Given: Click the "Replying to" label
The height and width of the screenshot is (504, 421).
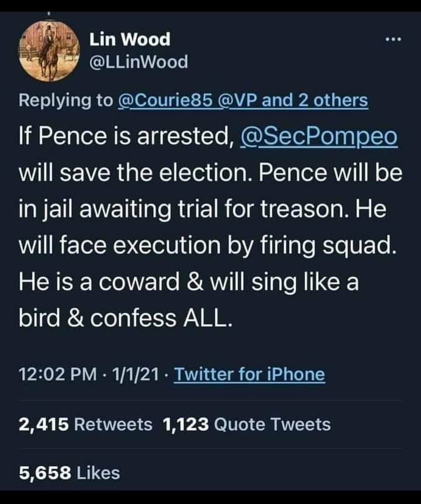Looking at the screenshot, I should 66,100.
